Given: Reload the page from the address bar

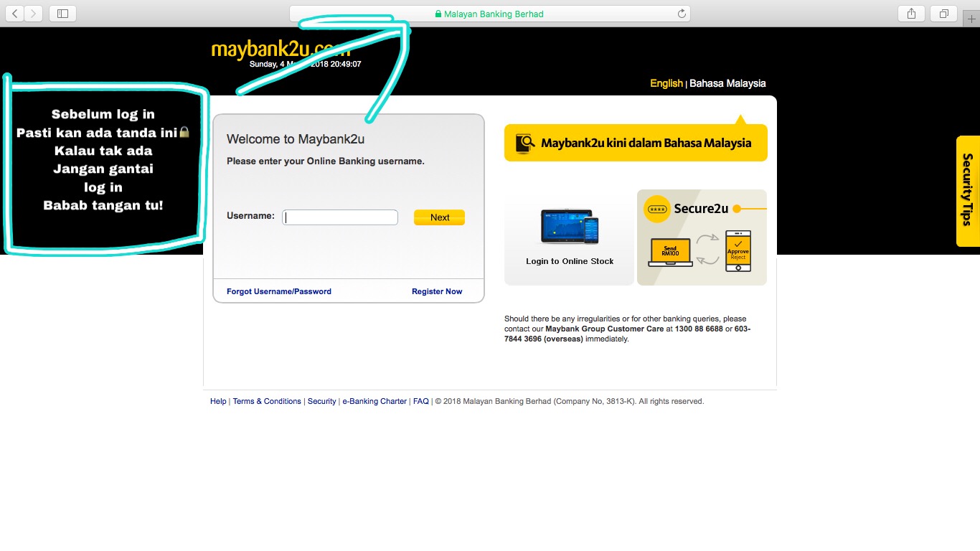Looking at the screenshot, I should [x=682, y=14].
